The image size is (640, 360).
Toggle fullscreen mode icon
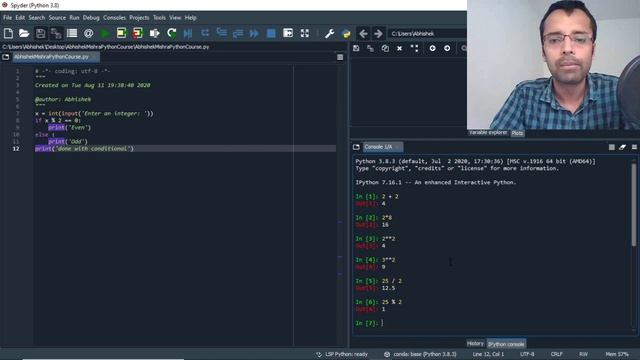click(304, 33)
